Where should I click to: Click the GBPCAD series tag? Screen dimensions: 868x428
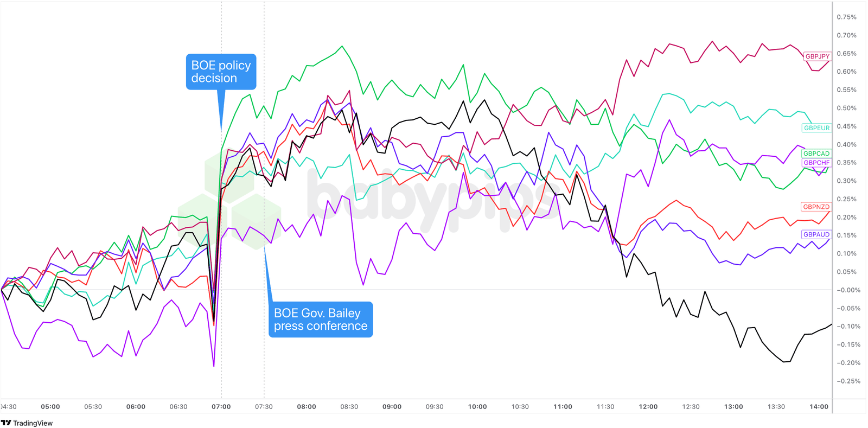tap(816, 154)
